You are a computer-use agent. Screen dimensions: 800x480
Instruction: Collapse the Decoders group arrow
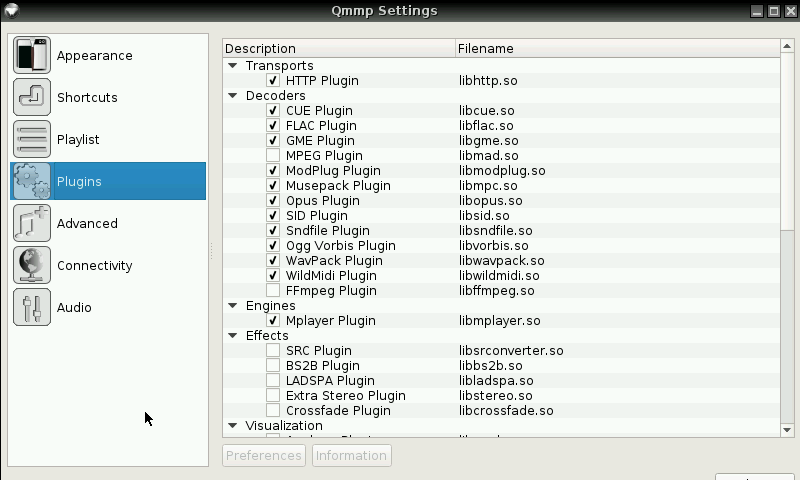tap(233, 95)
